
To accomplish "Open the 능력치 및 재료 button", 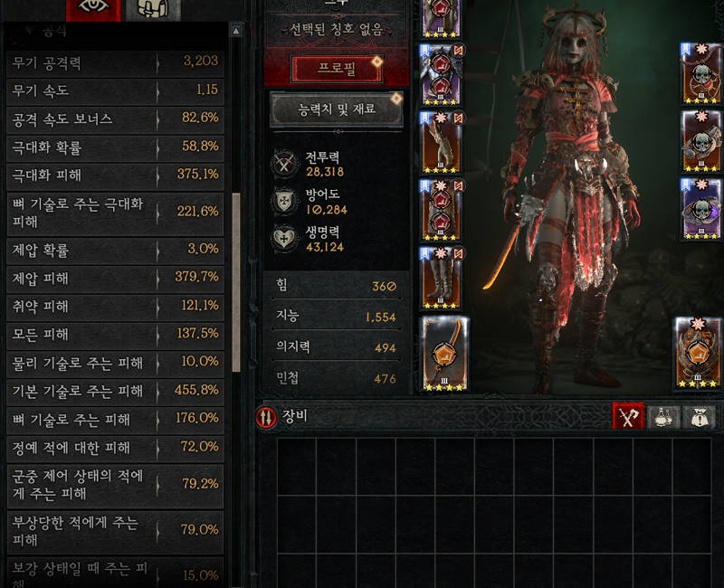I will [x=337, y=109].
